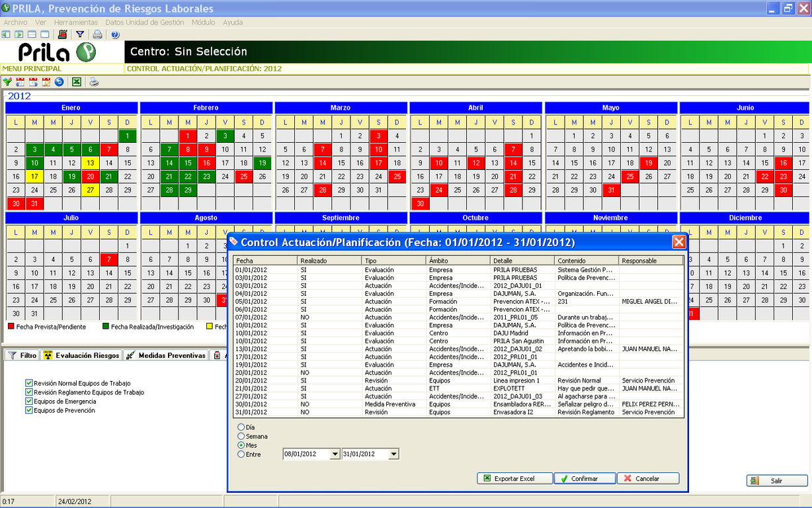
Task: Click the green Excel export toolbar icon
Action: 77,82
